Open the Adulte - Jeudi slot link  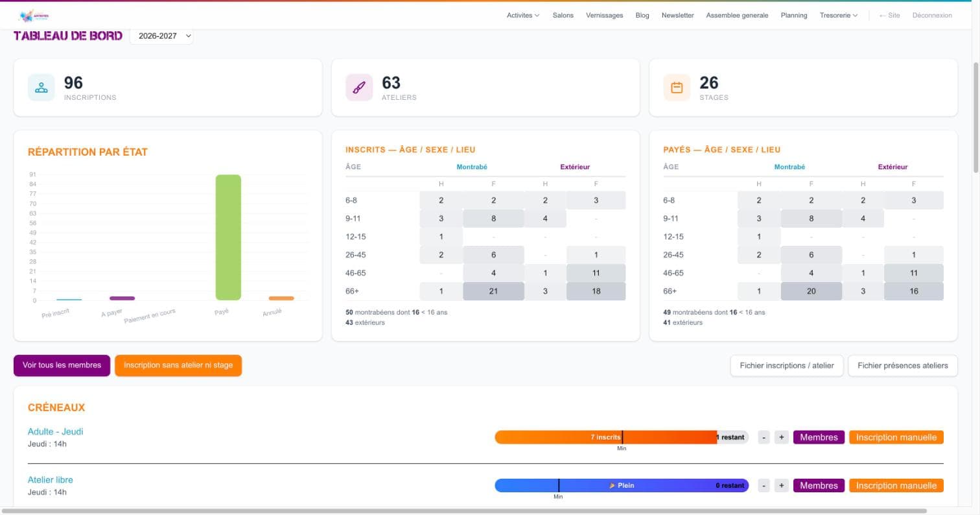point(55,431)
